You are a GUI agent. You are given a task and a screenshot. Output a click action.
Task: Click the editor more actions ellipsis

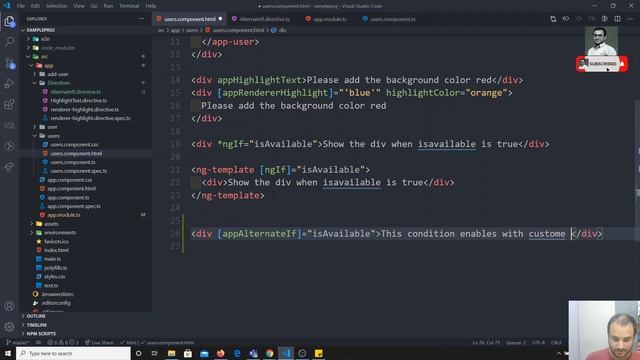point(631,19)
